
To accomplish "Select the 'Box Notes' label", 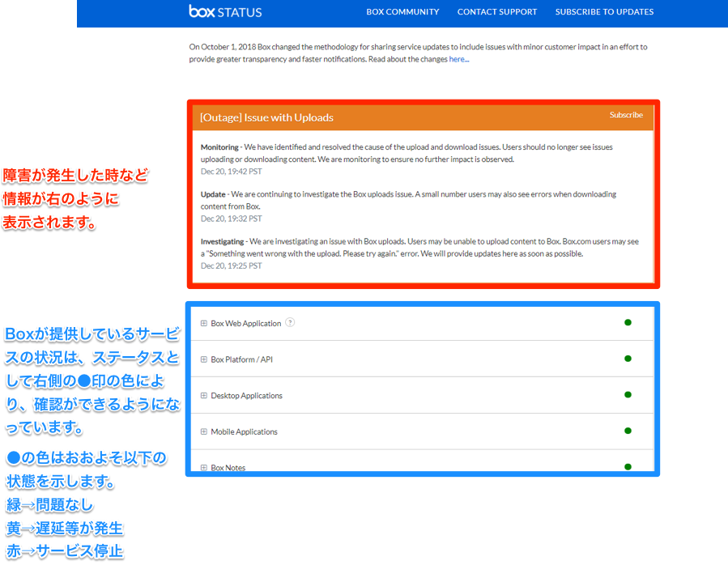I will point(228,468).
